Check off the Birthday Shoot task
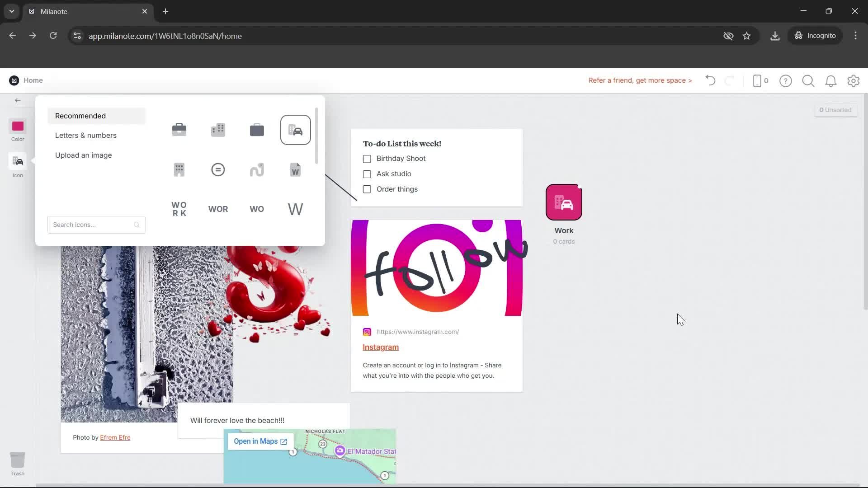The height and width of the screenshot is (488, 868). [x=367, y=159]
